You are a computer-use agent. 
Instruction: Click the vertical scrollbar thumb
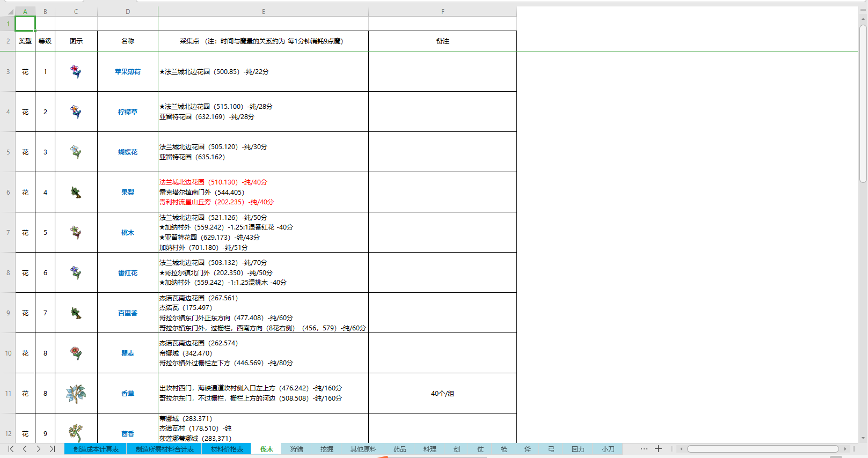click(x=863, y=105)
